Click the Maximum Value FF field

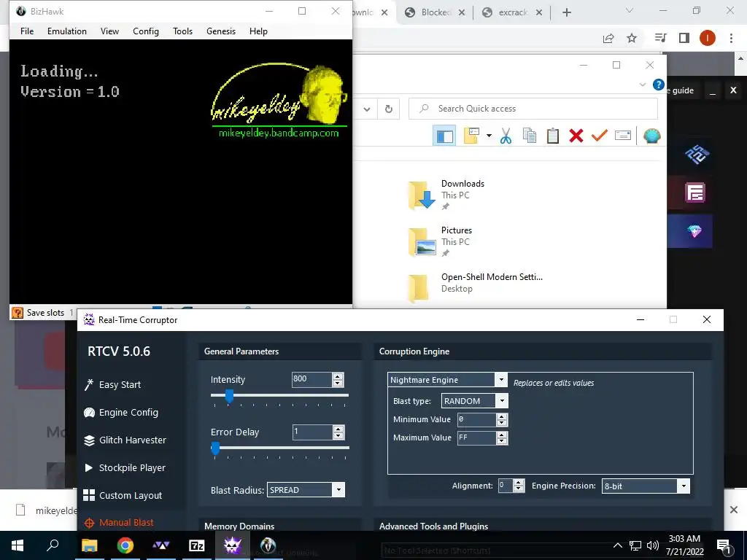pyautogui.click(x=476, y=437)
